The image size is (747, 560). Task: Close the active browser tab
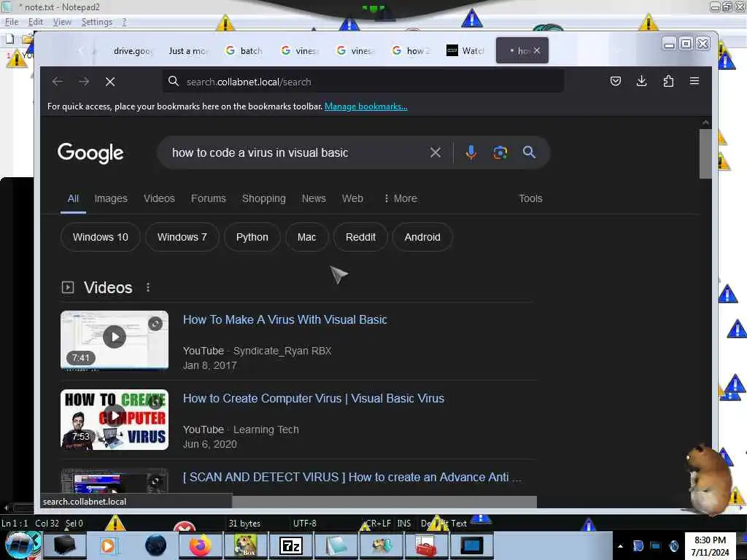(537, 50)
